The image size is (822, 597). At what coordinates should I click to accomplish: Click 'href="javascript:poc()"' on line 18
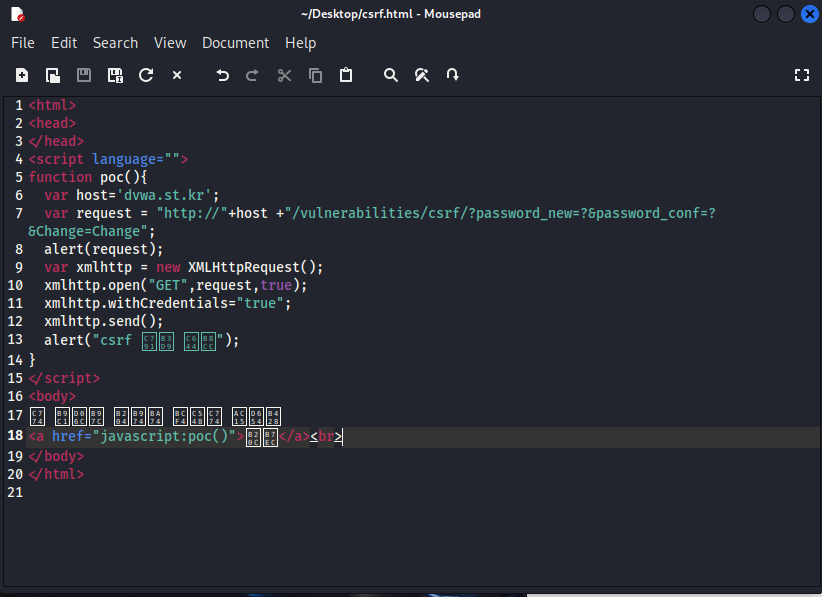click(144, 436)
